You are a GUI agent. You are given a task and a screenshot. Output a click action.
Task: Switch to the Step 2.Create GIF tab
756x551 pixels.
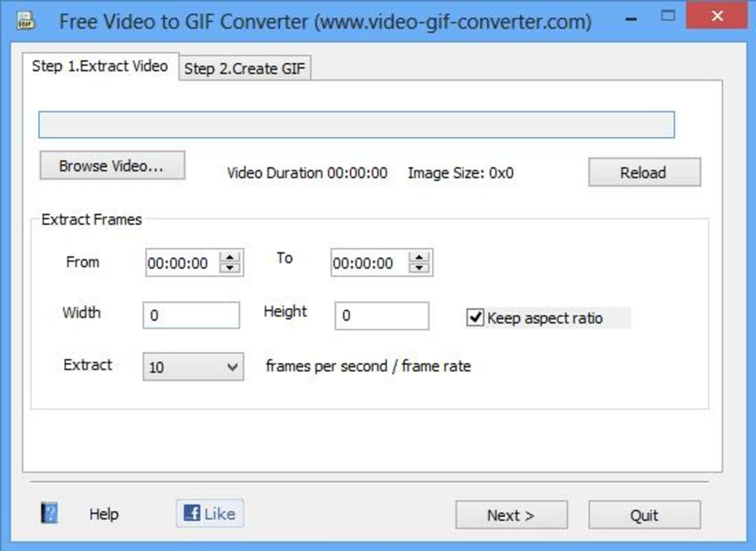tap(245, 68)
